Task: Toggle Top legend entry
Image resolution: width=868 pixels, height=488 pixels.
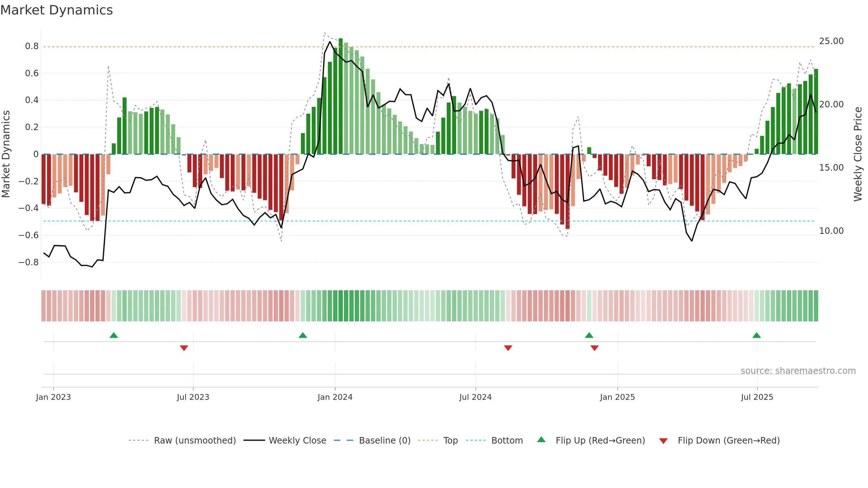Action: tap(438, 440)
